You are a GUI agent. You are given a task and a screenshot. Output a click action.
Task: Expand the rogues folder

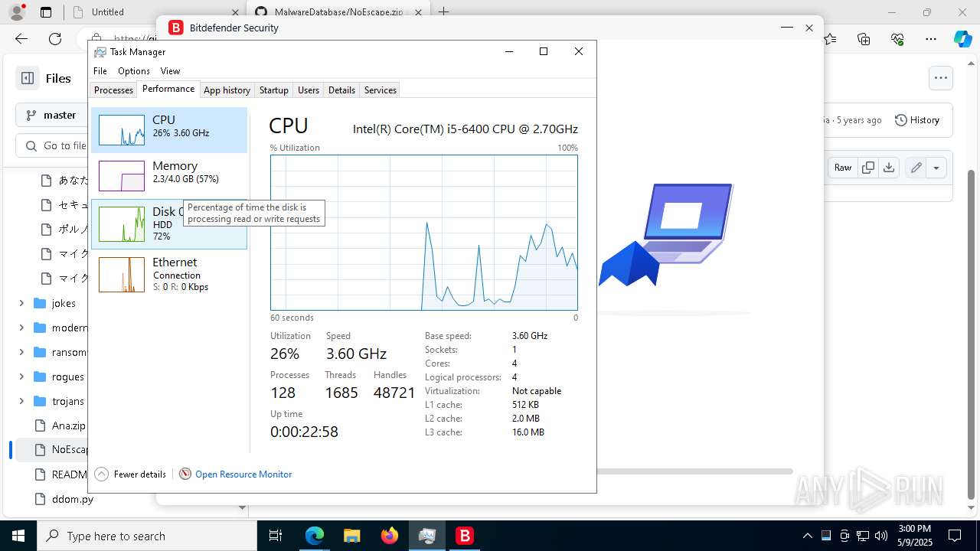click(21, 377)
